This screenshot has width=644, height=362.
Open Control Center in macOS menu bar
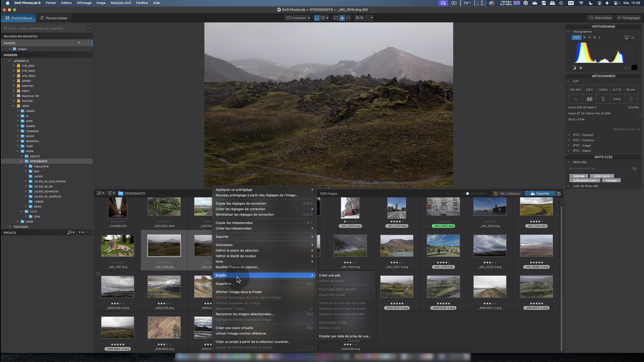click(x=616, y=3)
